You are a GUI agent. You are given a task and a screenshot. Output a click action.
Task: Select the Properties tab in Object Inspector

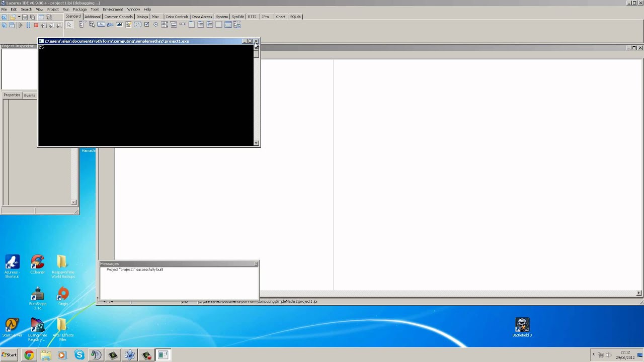point(12,95)
